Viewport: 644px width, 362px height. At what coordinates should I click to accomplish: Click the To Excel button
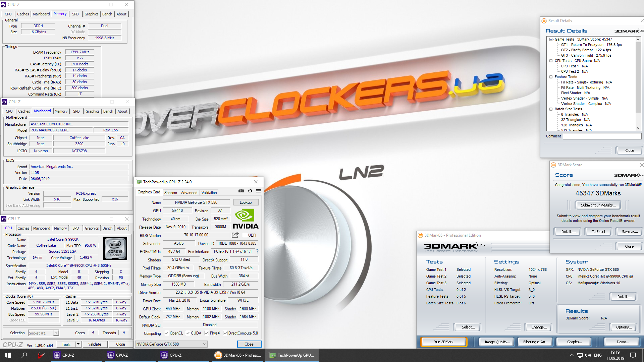pos(598,232)
